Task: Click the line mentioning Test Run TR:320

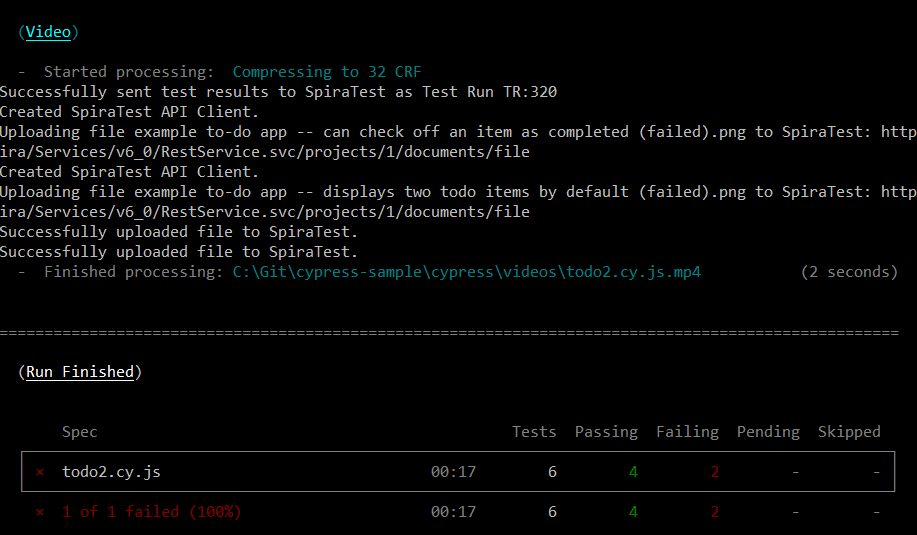Action: (x=279, y=92)
